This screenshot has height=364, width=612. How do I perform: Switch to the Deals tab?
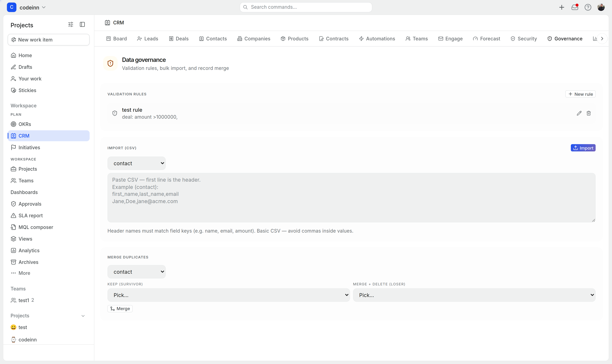(179, 39)
